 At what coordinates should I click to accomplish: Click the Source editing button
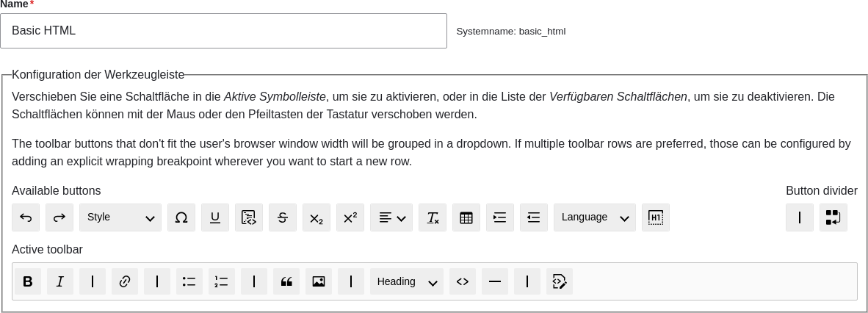click(559, 281)
